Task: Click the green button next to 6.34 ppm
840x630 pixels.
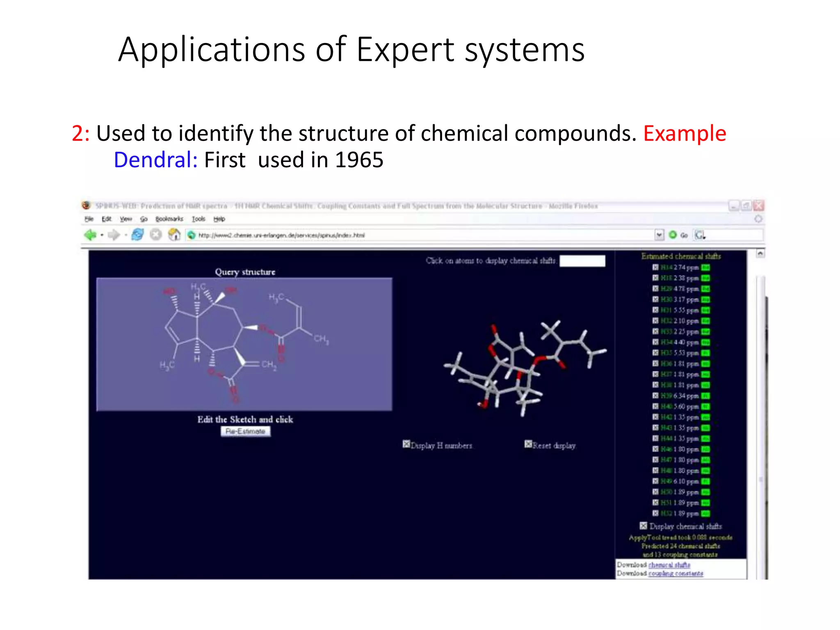Action: [705, 396]
